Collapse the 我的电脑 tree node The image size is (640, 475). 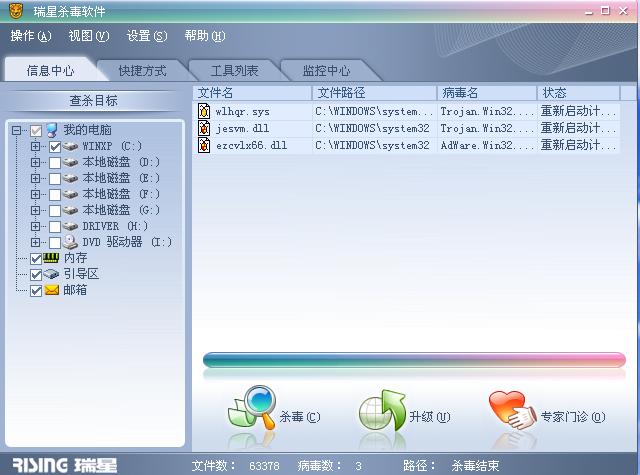[16, 131]
